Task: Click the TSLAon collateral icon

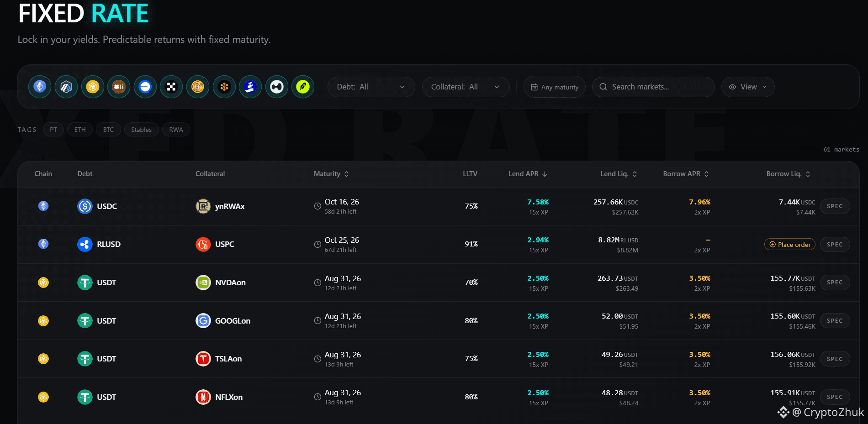Action: click(203, 359)
